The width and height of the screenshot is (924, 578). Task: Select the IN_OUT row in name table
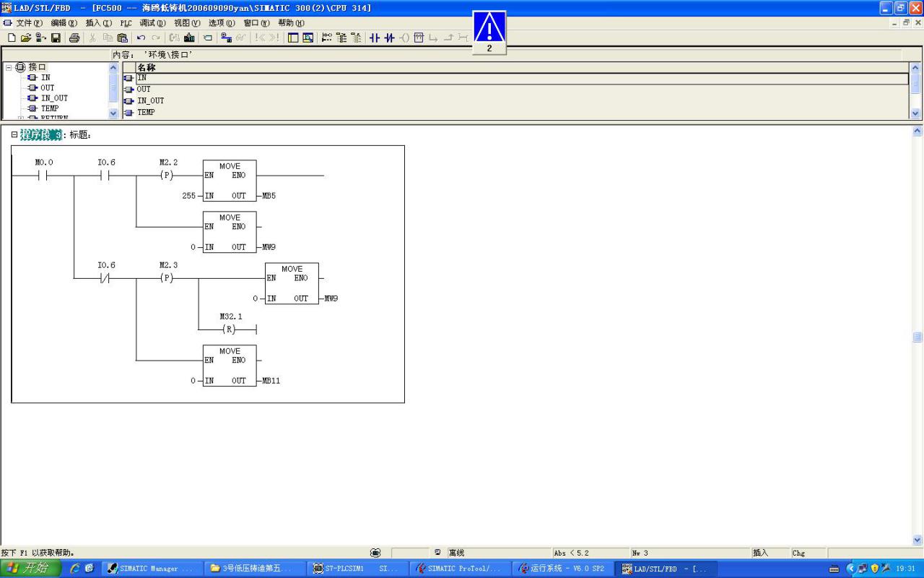click(515, 101)
